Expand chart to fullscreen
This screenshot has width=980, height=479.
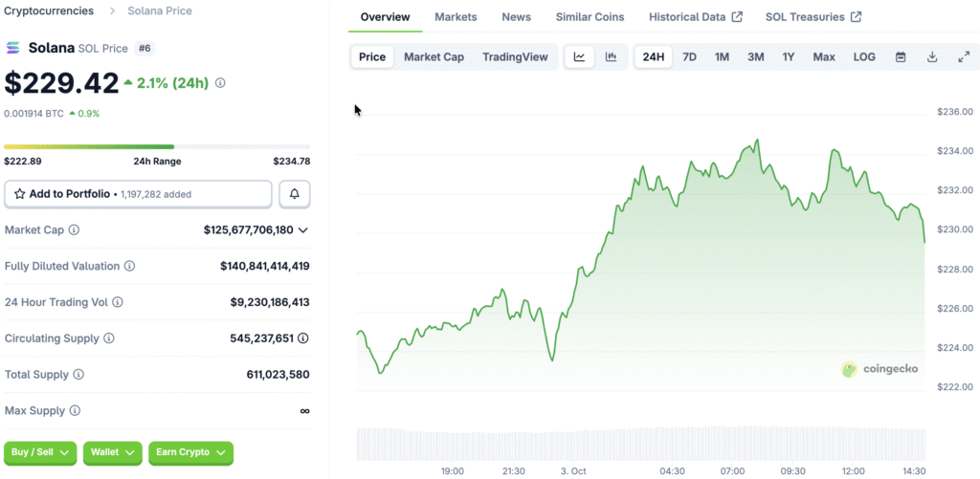tap(964, 57)
